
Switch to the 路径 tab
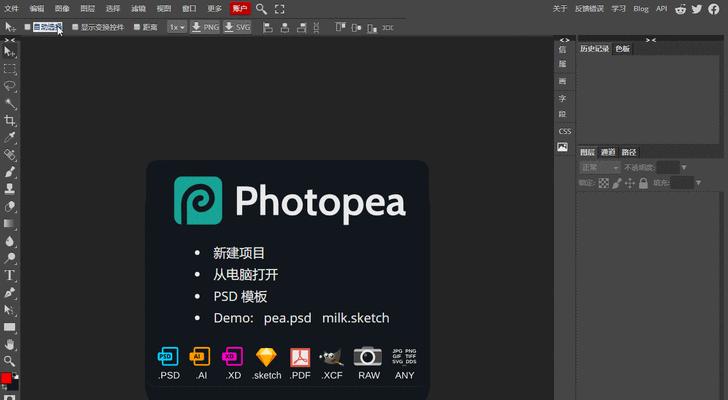[629, 152]
